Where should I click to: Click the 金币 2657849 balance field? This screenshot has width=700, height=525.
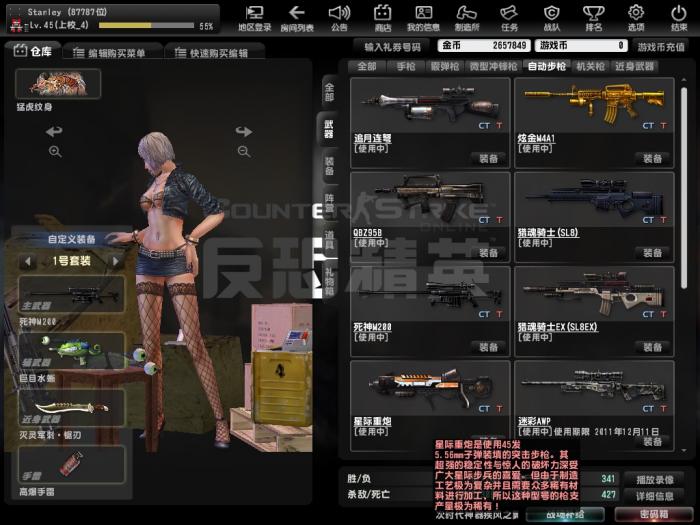484,46
